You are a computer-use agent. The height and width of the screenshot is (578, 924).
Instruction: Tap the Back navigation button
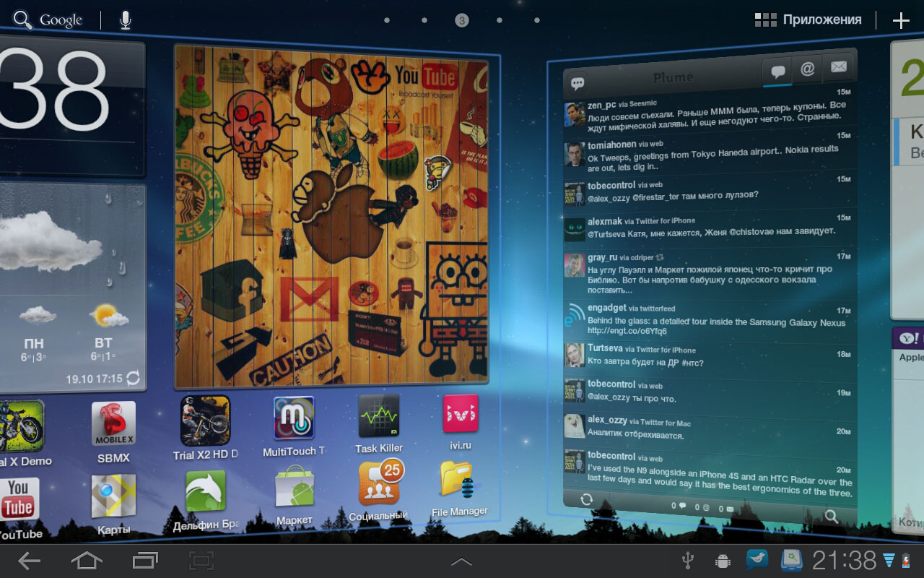(x=30, y=561)
